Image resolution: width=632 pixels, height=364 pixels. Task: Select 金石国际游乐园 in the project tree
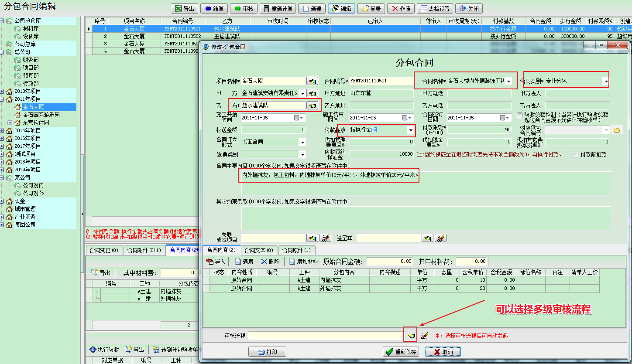pyautogui.click(x=41, y=115)
